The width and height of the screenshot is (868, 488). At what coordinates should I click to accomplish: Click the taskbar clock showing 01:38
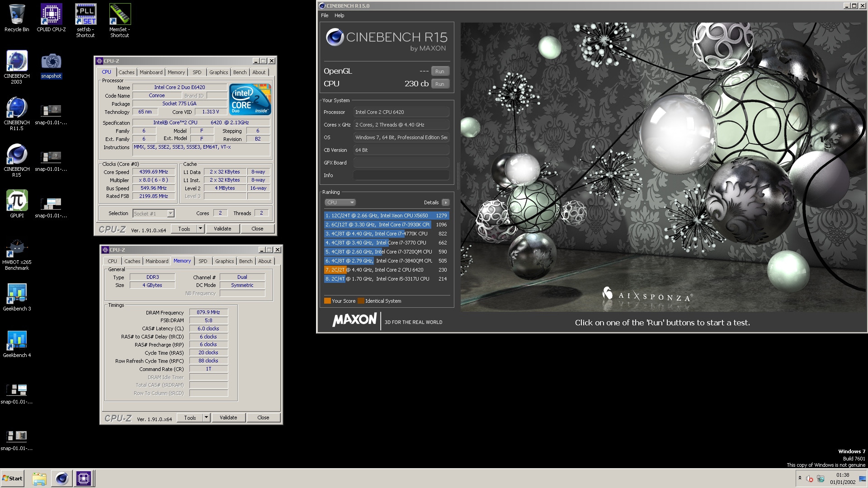(843, 479)
